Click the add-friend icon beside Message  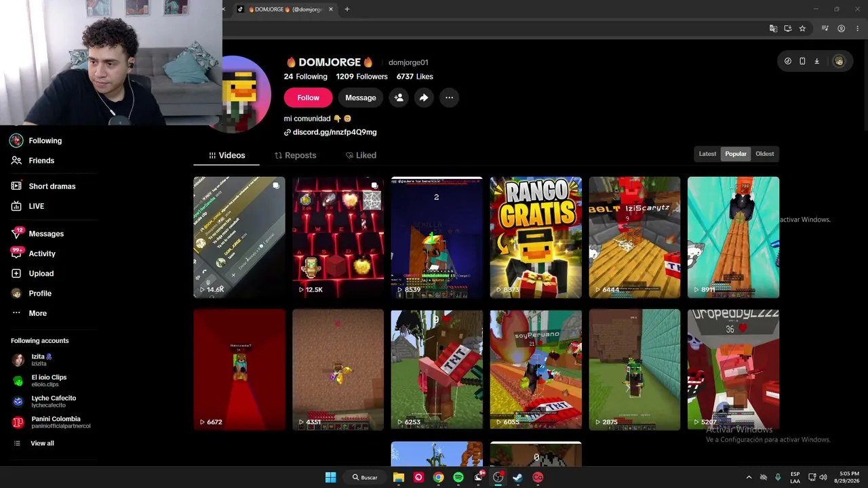coord(399,98)
